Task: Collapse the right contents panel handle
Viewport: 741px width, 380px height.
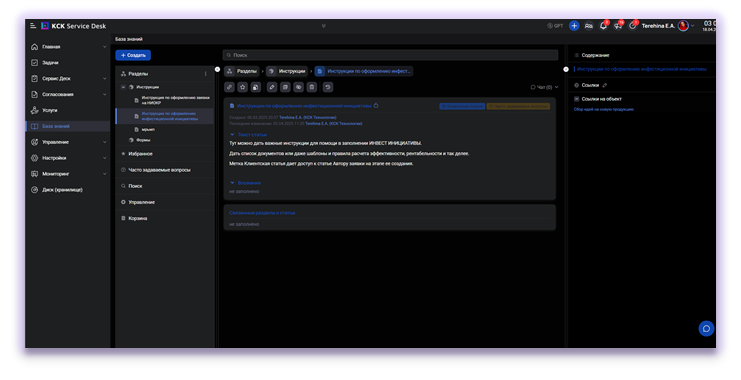Action: pyautogui.click(x=566, y=69)
